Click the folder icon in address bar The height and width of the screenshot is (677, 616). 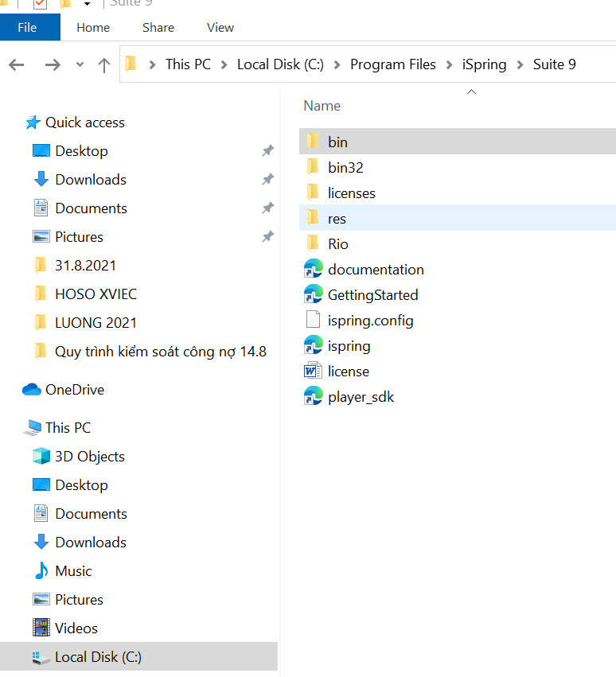pyautogui.click(x=131, y=64)
